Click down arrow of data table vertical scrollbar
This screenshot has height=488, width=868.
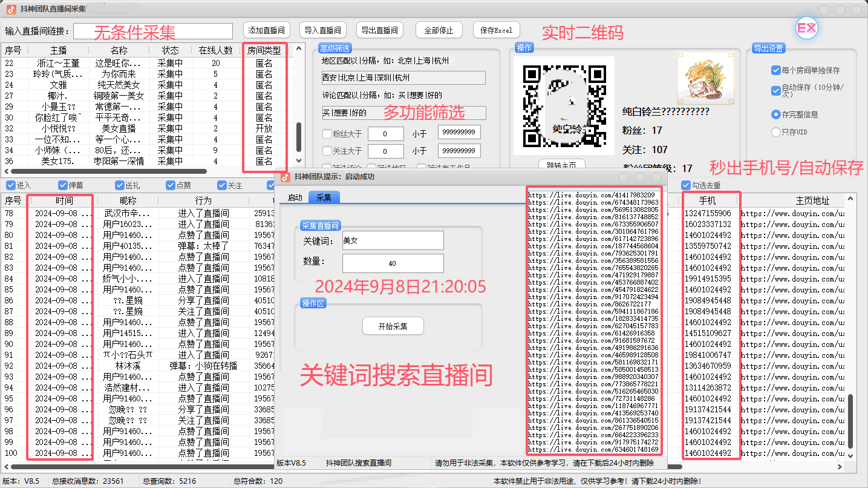tap(850, 456)
